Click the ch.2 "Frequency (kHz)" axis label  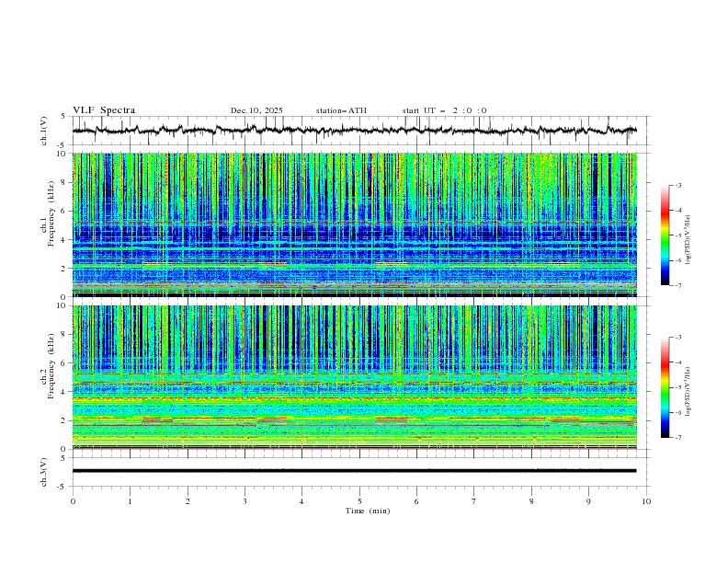[51, 365]
